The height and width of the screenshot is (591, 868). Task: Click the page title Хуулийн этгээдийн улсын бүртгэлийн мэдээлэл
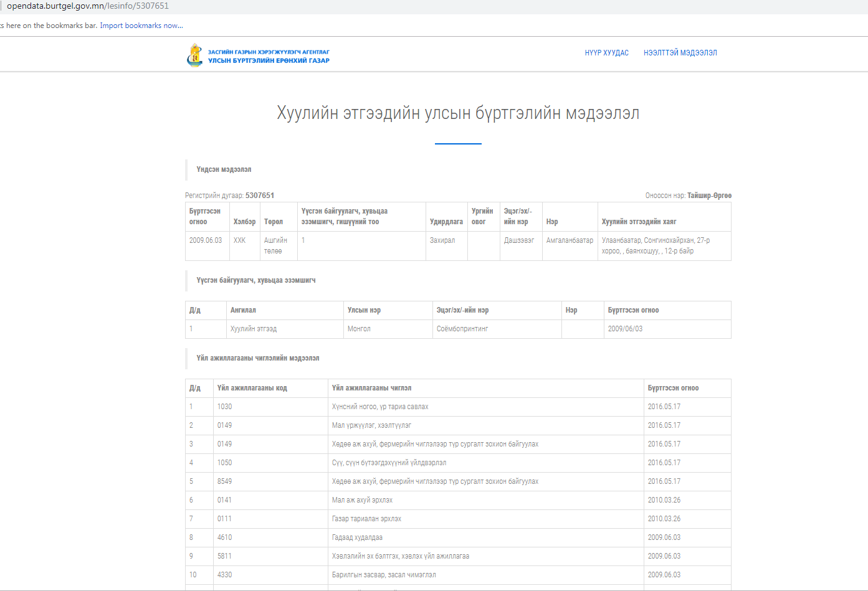(458, 113)
